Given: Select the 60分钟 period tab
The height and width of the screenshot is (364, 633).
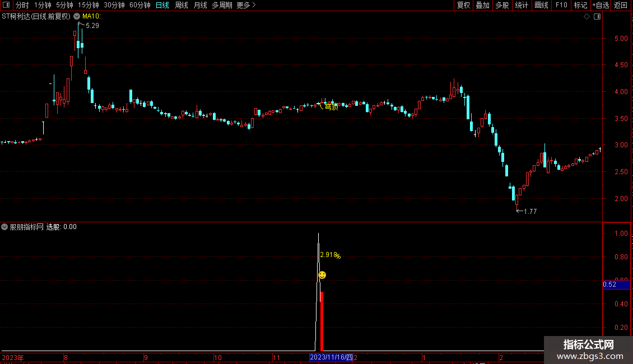Looking at the screenshot, I should [139, 5].
